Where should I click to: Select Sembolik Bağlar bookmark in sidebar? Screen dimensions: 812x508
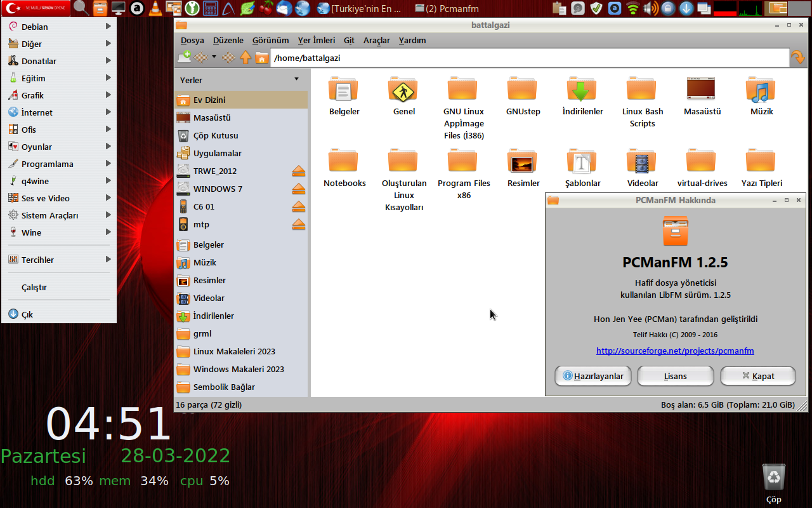(241, 387)
